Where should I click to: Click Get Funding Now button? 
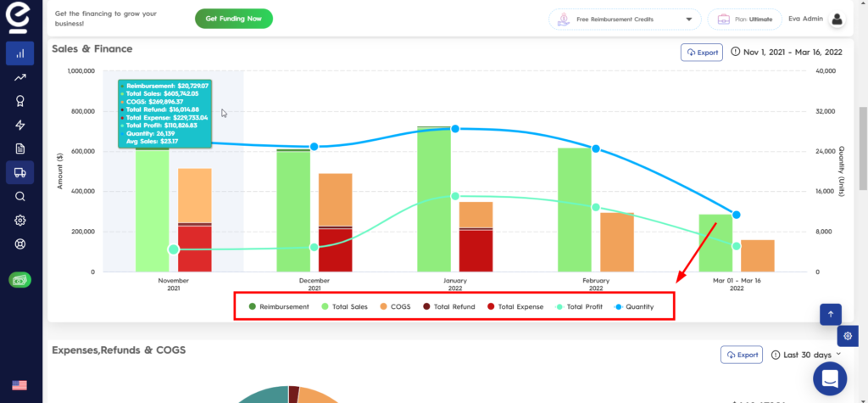click(x=234, y=19)
